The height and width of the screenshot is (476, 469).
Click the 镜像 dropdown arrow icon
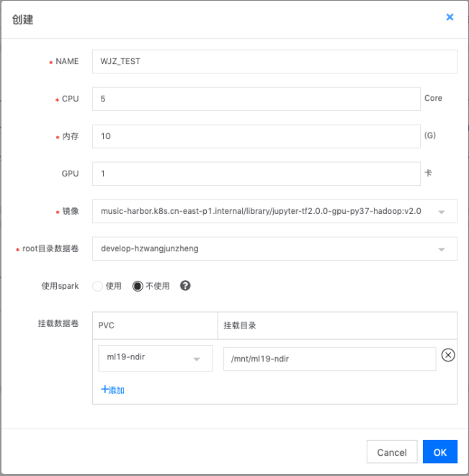[441, 212]
